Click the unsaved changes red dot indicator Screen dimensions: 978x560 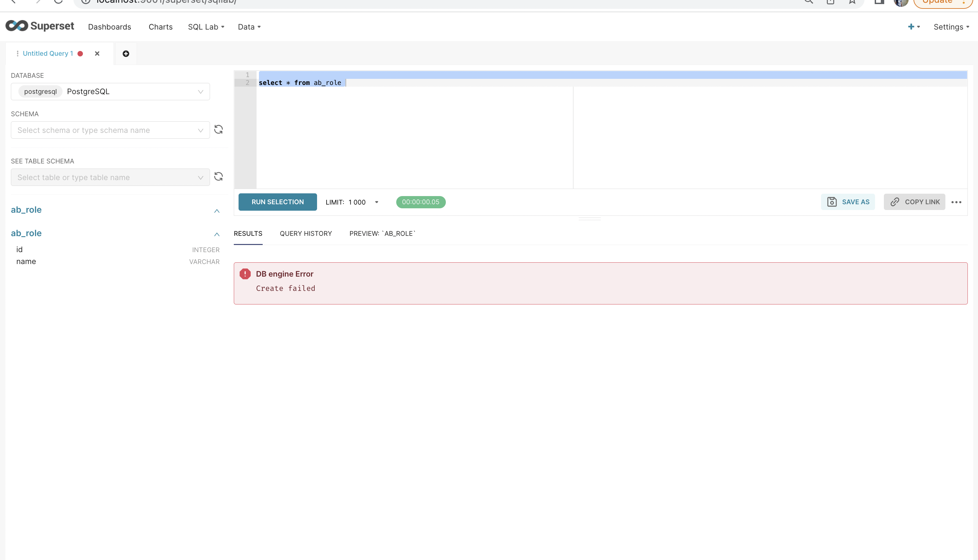click(x=81, y=53)
